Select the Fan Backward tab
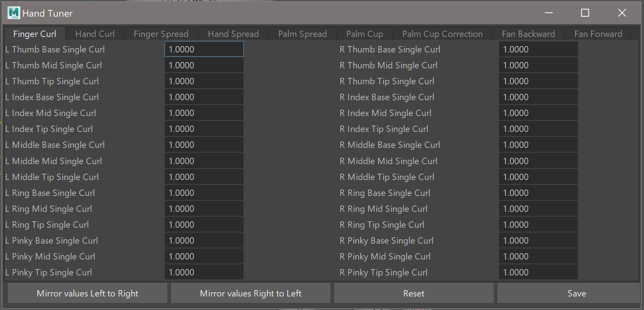Screen dimensions: 644x310 [x=528, y=34]
